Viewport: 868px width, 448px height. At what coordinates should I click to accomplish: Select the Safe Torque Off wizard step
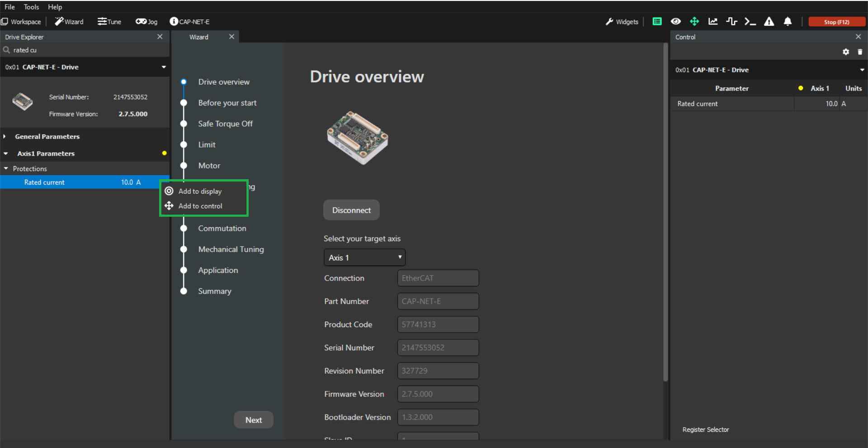click(225, 124)
